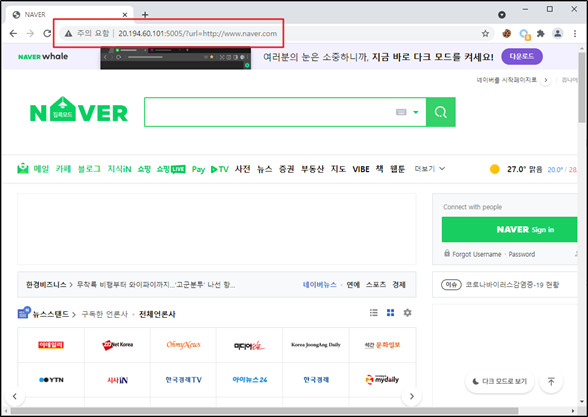Screen dimensions: 588x417
Task: Go back with the browser back arrow
Action: pyautogui.click(x=13, y=34)
